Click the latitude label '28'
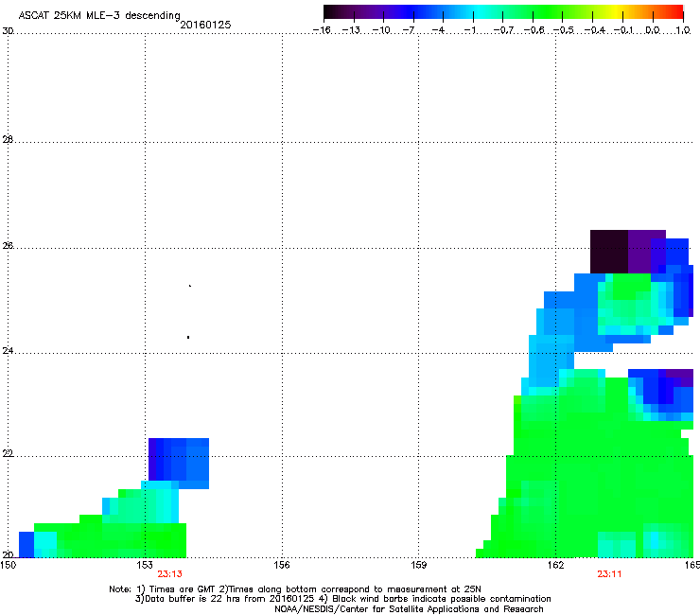 8,140
